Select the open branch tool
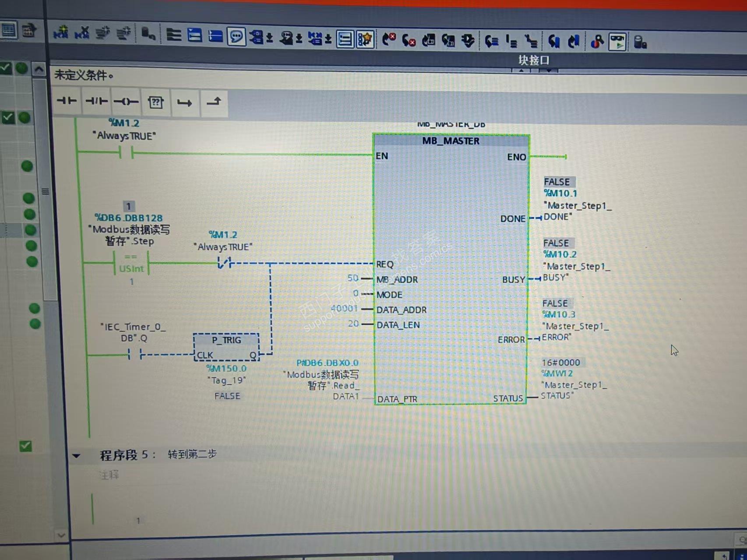Viewport: 747px width, 560px height. tap(184, 103)
